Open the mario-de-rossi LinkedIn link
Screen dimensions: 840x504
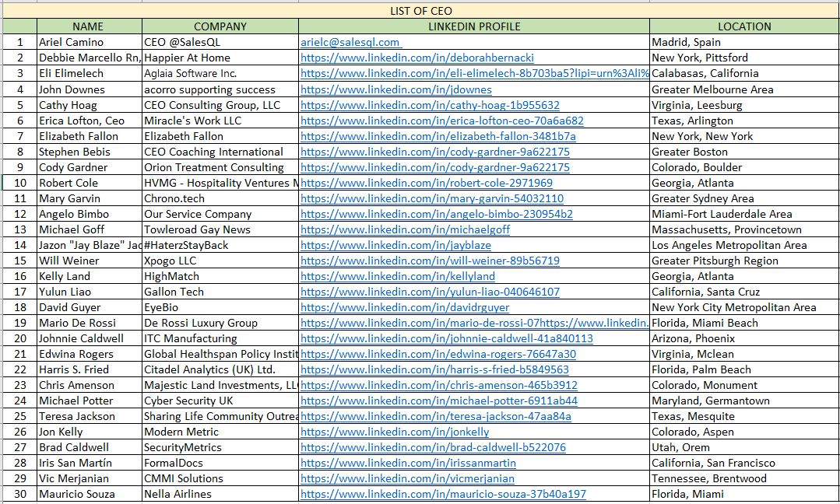[x=475, y=323]
